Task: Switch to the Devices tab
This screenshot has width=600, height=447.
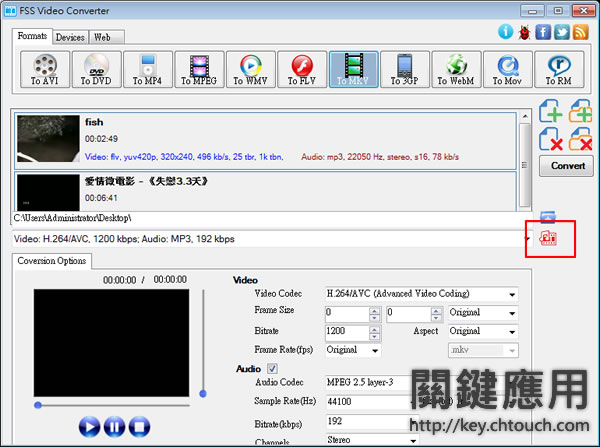Action: pos(70,37)
